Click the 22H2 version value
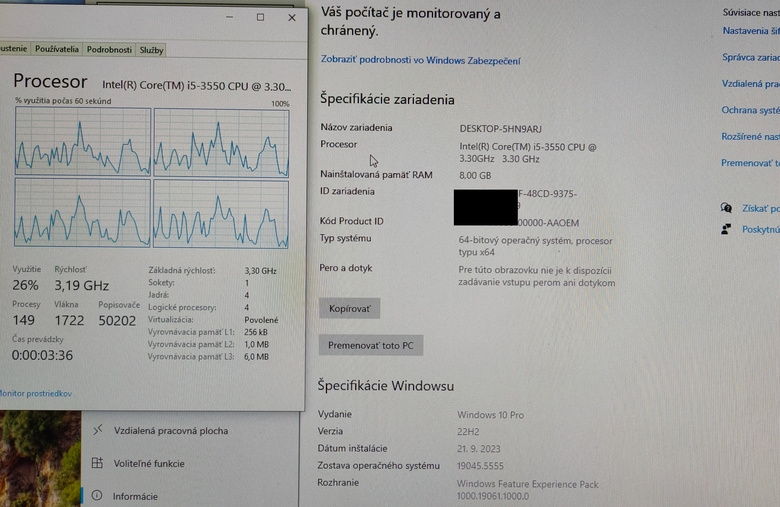 468,432
